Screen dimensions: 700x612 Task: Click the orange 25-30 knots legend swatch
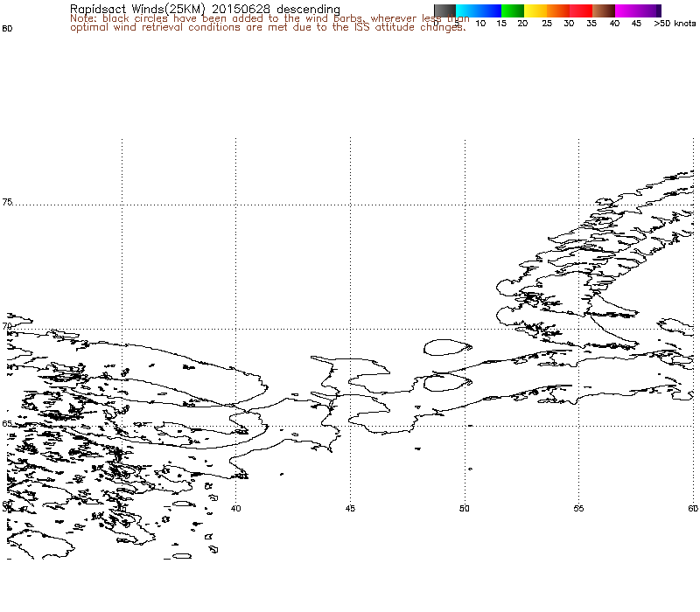click(558, 10)
